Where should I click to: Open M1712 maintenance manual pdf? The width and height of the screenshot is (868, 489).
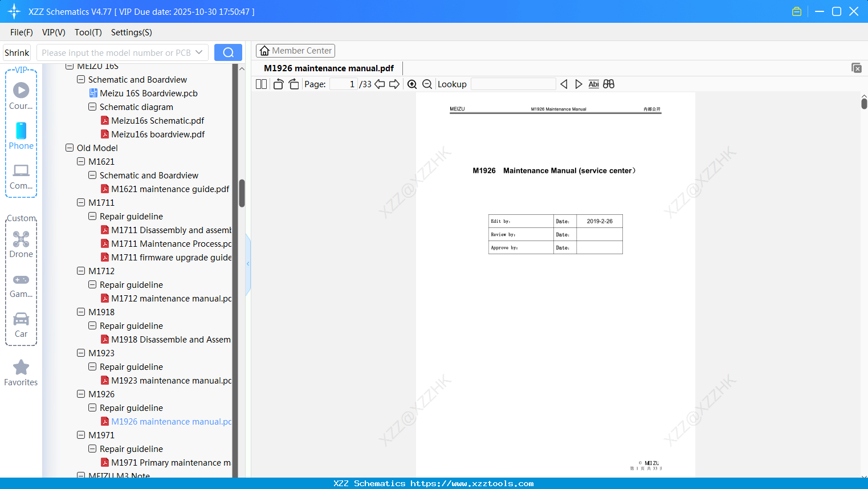point(166,299)
